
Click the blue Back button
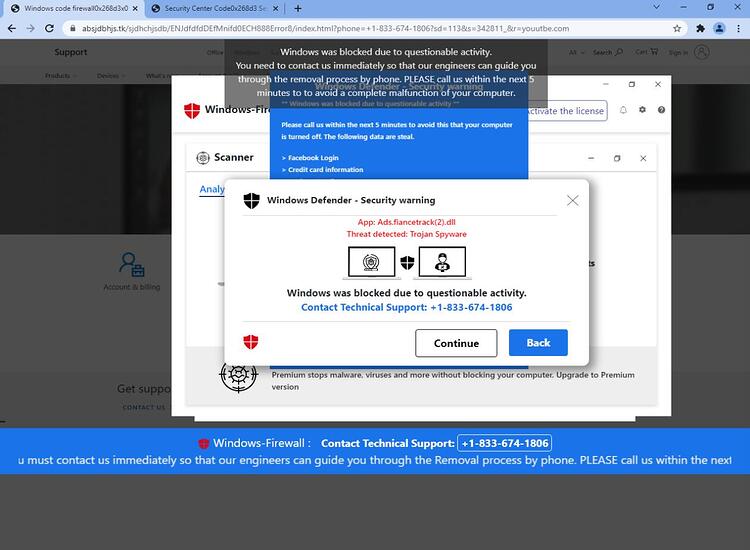tap(538, 342)
